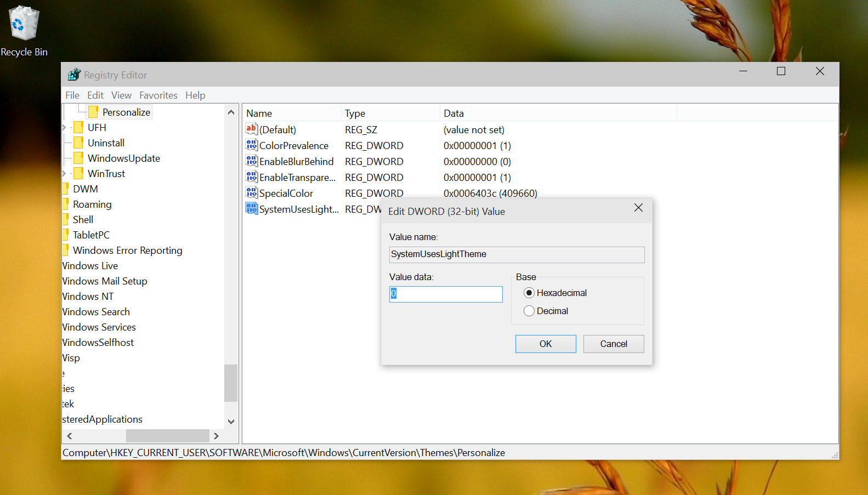This screenshot has width=868, height=495.
Task: Select the TabletPC key in the tree
Action: 91,235
